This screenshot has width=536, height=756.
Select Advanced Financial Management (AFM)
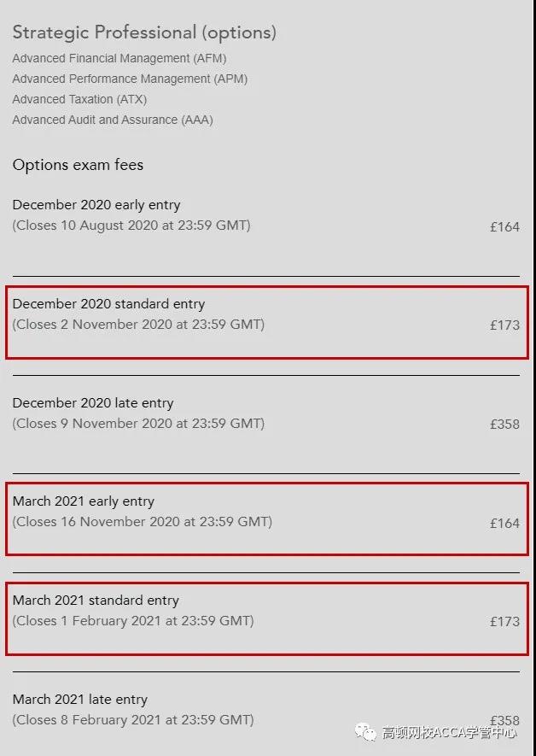(x=119, y=58)
